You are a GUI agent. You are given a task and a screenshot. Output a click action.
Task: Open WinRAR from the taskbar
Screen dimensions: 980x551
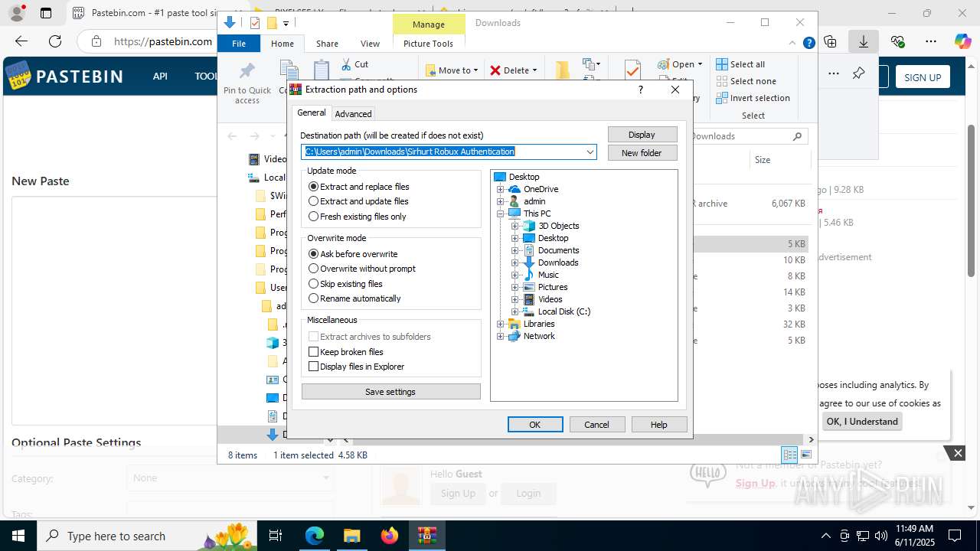426,536
